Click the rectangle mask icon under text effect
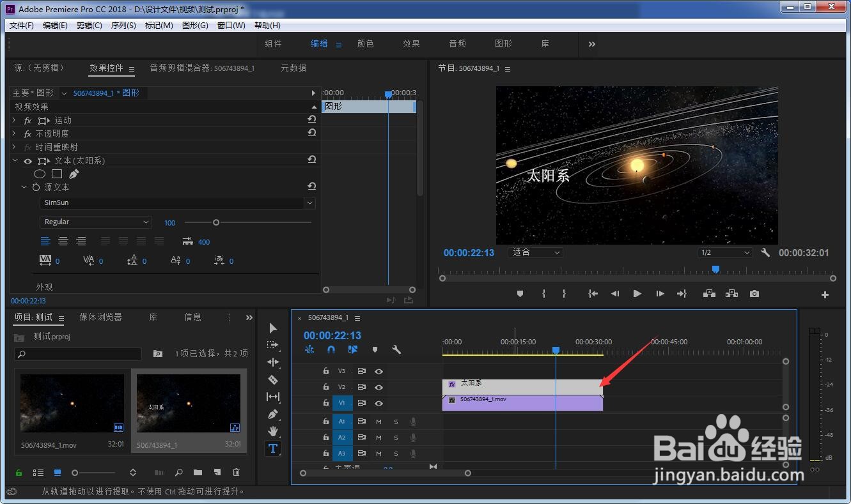The width and height of the screenshot is (851, 504). 57,174
